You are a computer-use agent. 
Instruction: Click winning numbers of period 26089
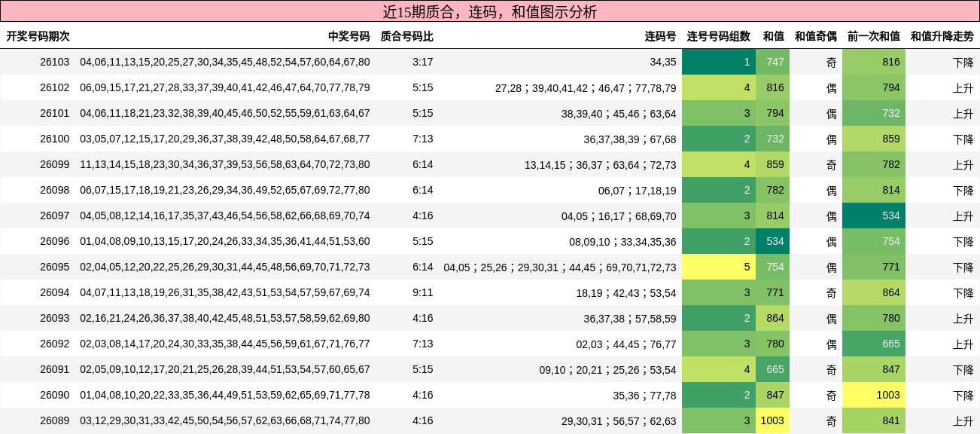point(225,420)
